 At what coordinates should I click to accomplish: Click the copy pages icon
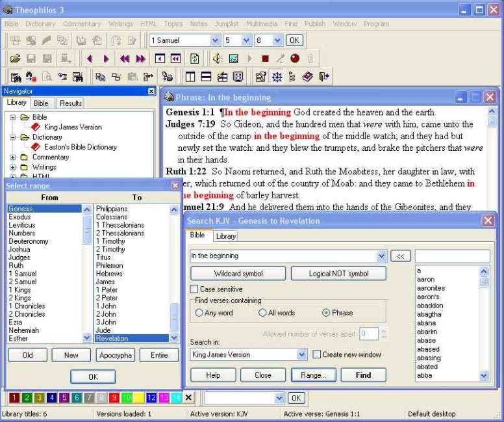coord(100,77)
